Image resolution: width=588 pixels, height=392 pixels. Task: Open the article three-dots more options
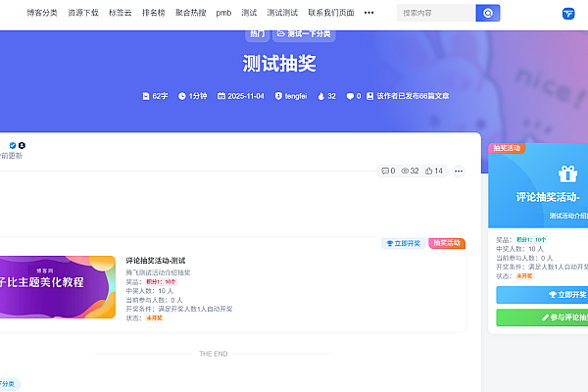pyautogui.click(x=459, y=171)
